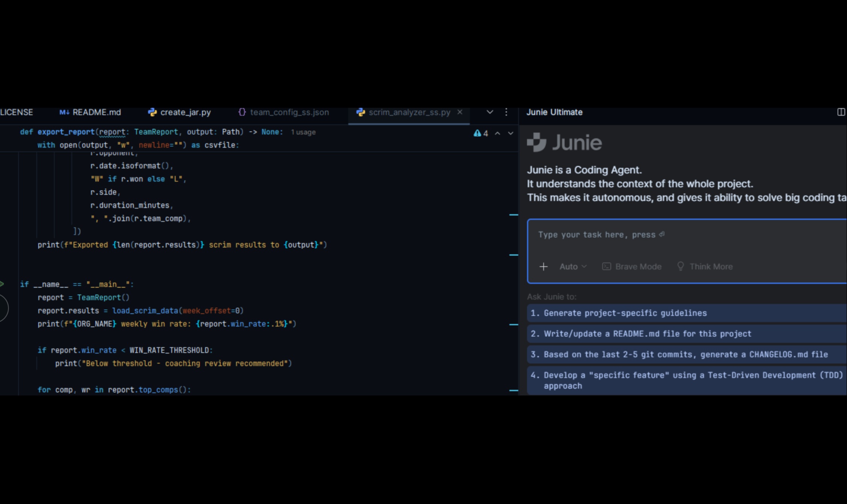847x504 pixels.
Task: Click the export_report function name
Action: [66, 132]
